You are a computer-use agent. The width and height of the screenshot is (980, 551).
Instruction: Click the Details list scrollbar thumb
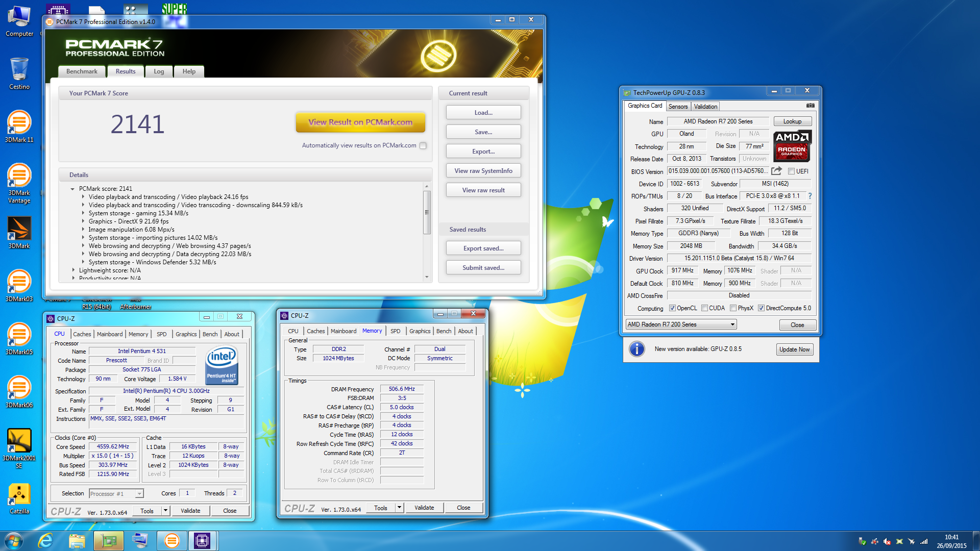coord(427,212)
